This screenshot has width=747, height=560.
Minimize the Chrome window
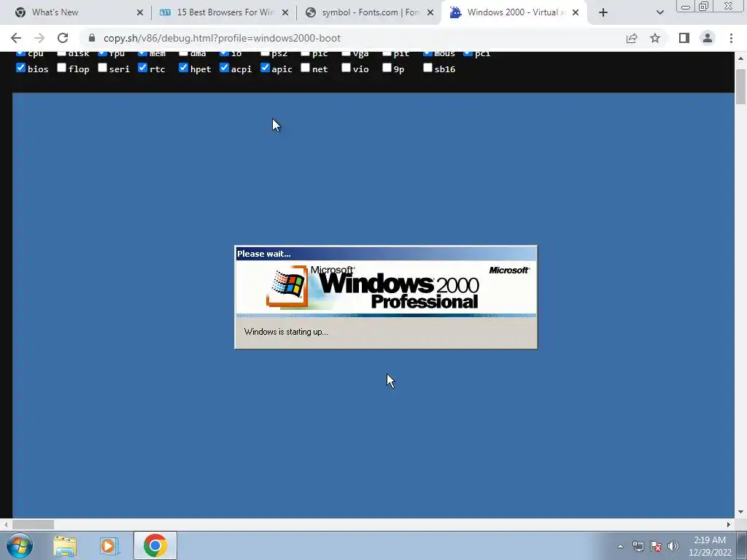(686, 6)
